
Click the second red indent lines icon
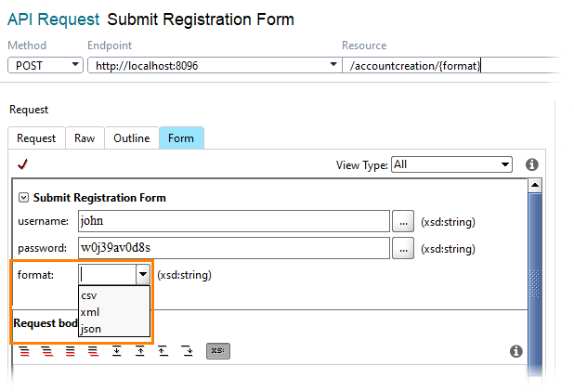click(x=47, y=351)
